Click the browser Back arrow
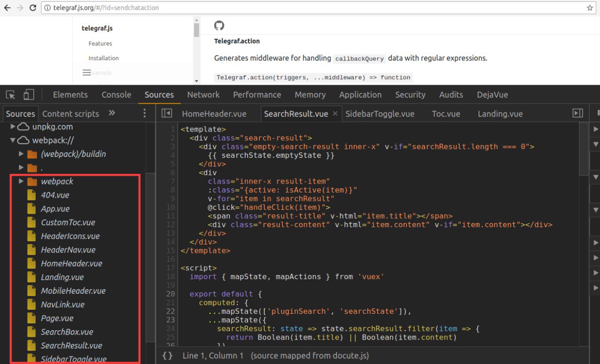The width and height of the screenshot is (600, 364). point(7,7)
